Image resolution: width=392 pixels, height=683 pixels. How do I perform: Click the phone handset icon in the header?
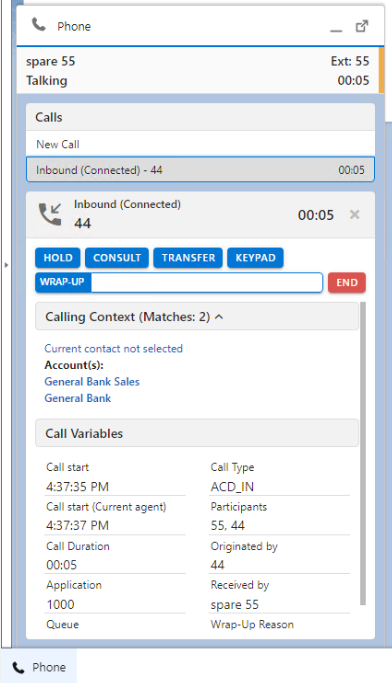pos(38,25)
